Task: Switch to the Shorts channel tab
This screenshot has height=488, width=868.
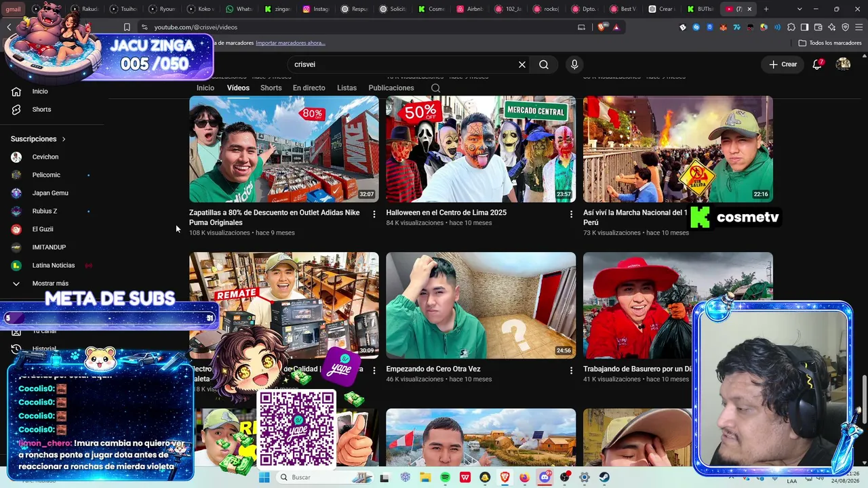Action: [x=271, y=88]
